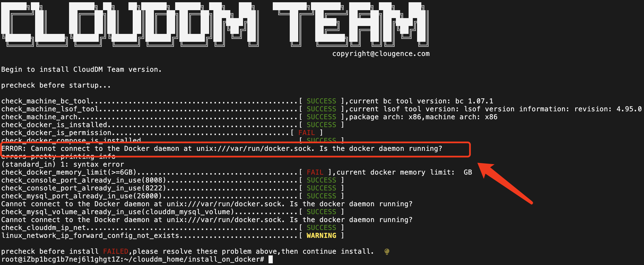Click the ERROR Docker daemon line in the red box

coord(222,149)
